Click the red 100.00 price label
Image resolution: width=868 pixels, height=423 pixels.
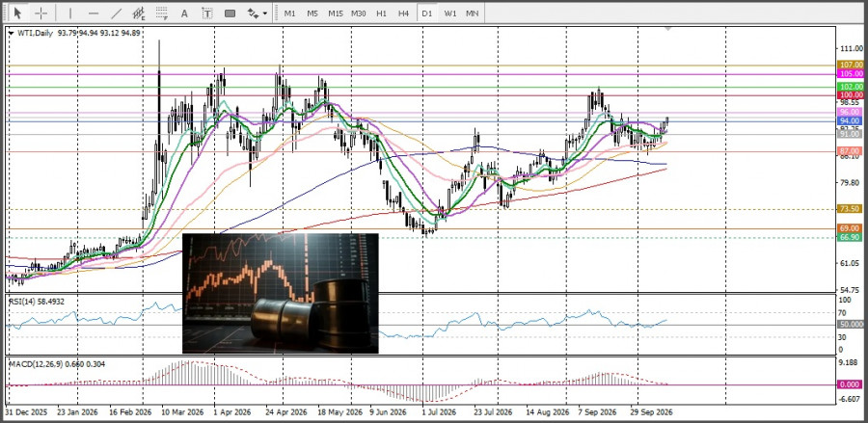pyautogui.click(x=850, y=95)
